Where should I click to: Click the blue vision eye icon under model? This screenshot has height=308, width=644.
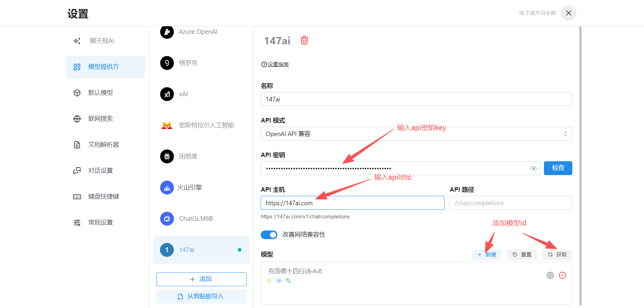click(279, 281)
